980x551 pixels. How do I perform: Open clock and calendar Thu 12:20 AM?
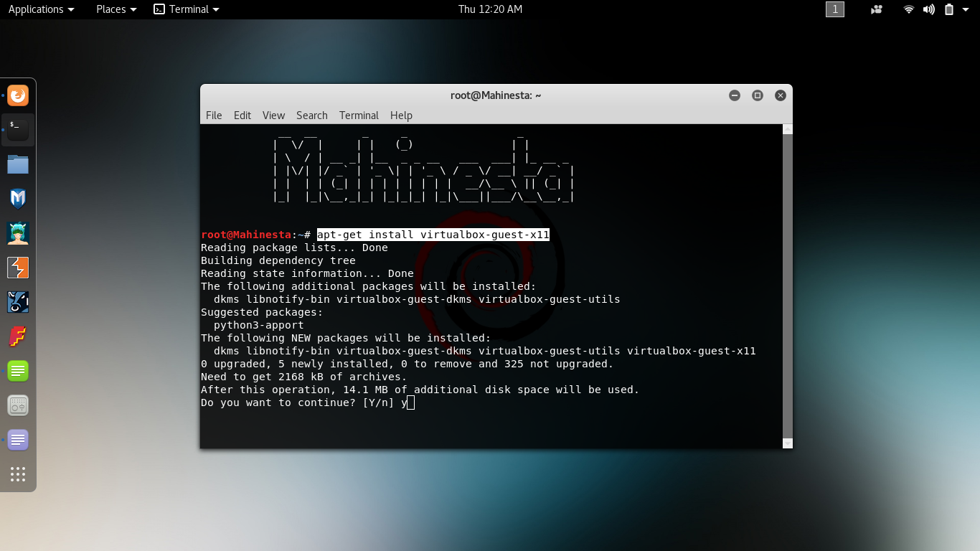click(490, 9)
